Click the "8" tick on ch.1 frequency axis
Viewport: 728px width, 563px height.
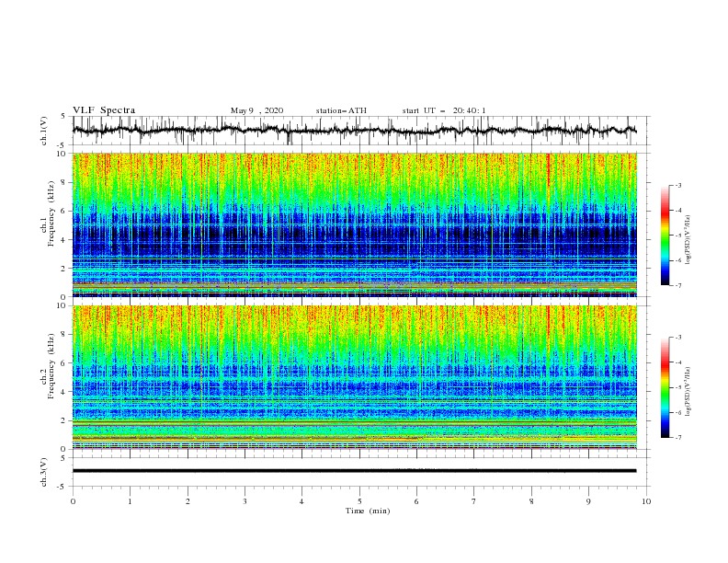point(64,182)
